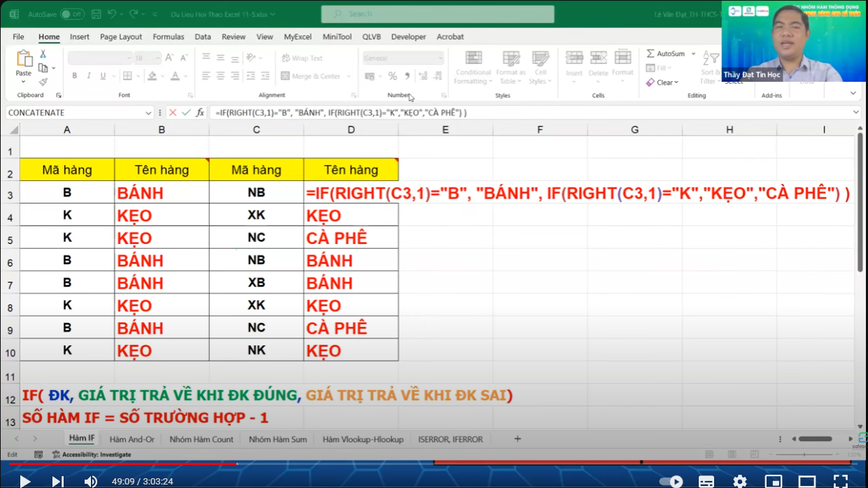Open the Insert ribbon tab

click(x=80, y=37)
